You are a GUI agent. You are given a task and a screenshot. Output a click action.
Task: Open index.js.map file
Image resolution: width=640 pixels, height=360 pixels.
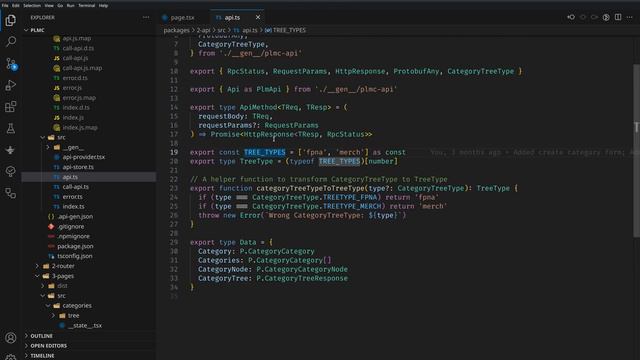[x=80, y=127]
